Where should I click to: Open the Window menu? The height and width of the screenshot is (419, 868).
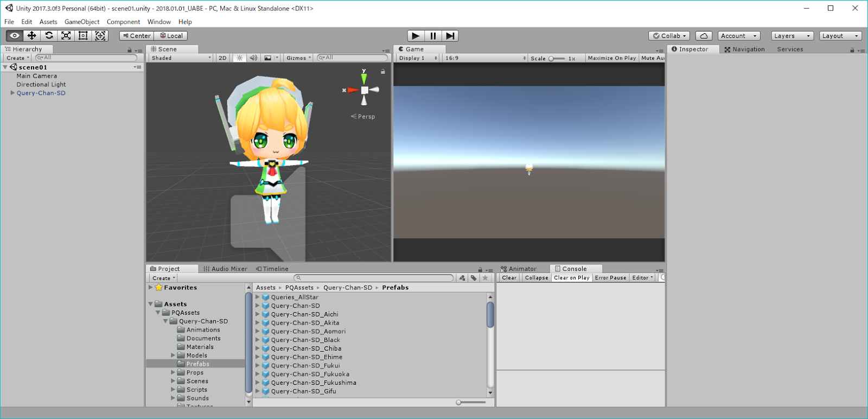tap(159, 22)
